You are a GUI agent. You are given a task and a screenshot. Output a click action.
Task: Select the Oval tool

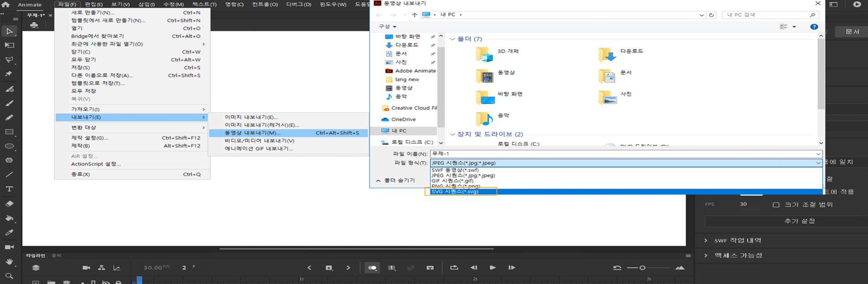point(9,146)
